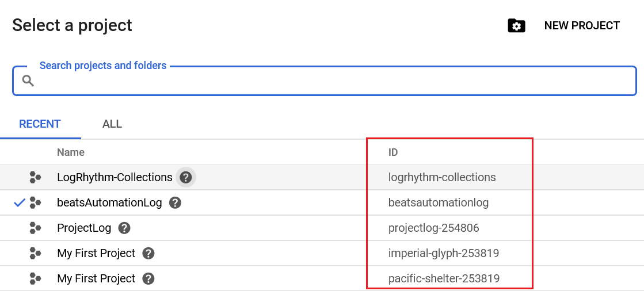Click the project ID pacific-shelter-253819
The width and height of the screenshot is (644, 291).
444,279
